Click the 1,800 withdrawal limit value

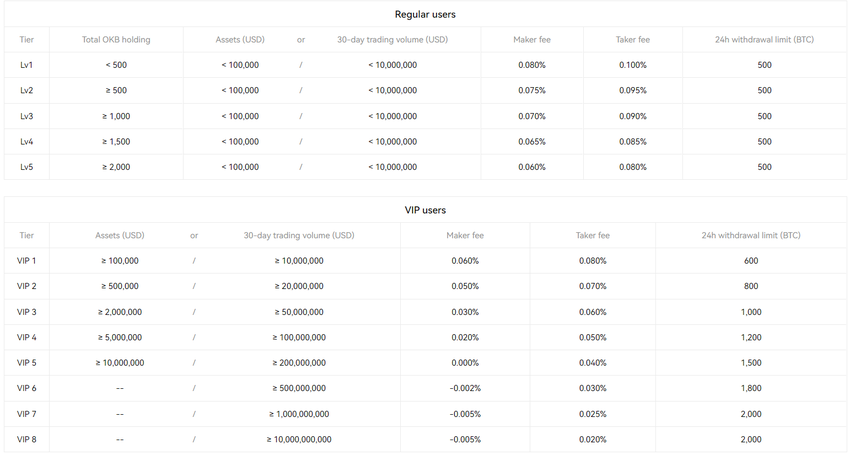click(751, 388)
